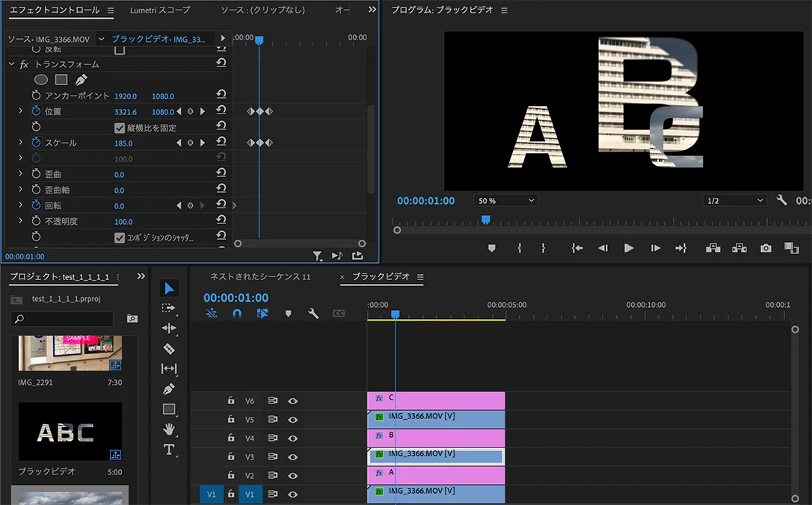Create ellipse mask in Transform effect
Image resolution: width=812 pixels, height=505 pixels.
point(41,80)
